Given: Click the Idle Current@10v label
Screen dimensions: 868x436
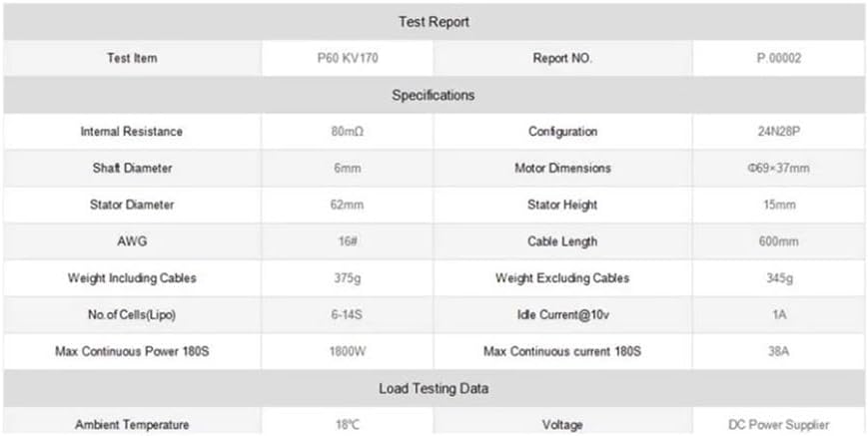Looking at the screenshot, I should tap(562, 314).
